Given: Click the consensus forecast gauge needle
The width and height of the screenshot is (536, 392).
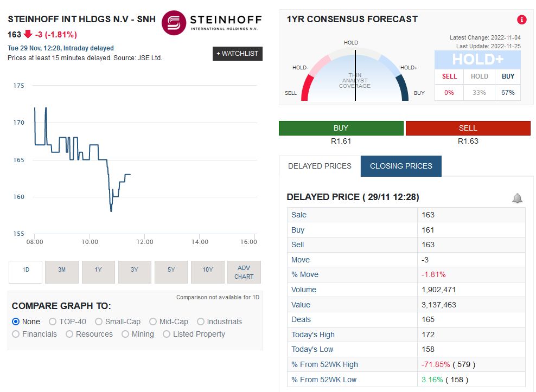Looking at the screenshot, I should (355, 75).
